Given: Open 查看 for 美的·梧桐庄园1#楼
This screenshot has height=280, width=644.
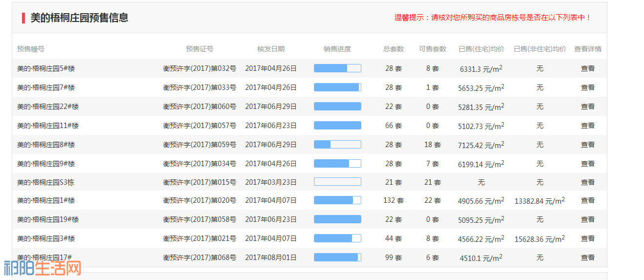Looking at the screenshot, I should [x=587, y=200].
